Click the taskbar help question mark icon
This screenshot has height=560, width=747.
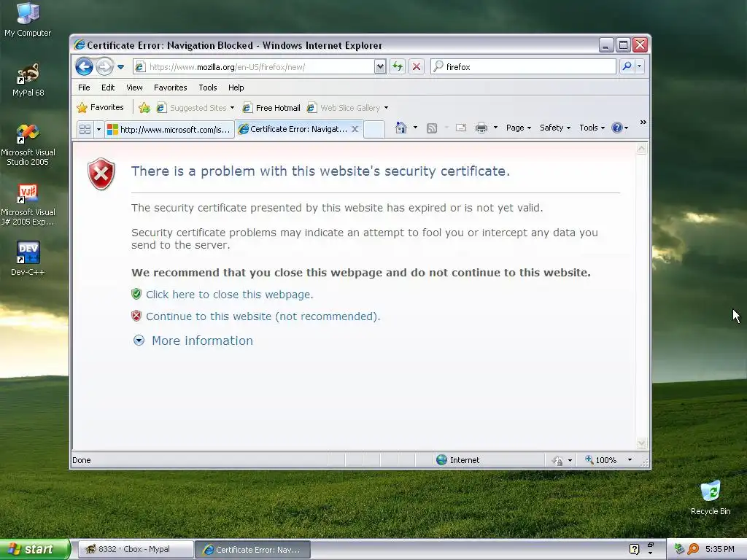coord(634,549)
